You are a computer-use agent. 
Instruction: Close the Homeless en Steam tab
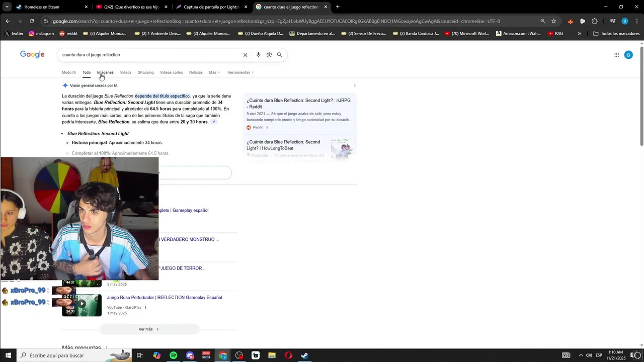(x=86, y=7)
